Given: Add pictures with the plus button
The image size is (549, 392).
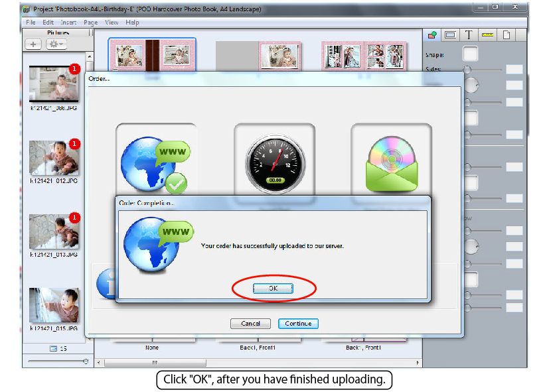Looking at the screenshot, I should (x=33, y=44).
